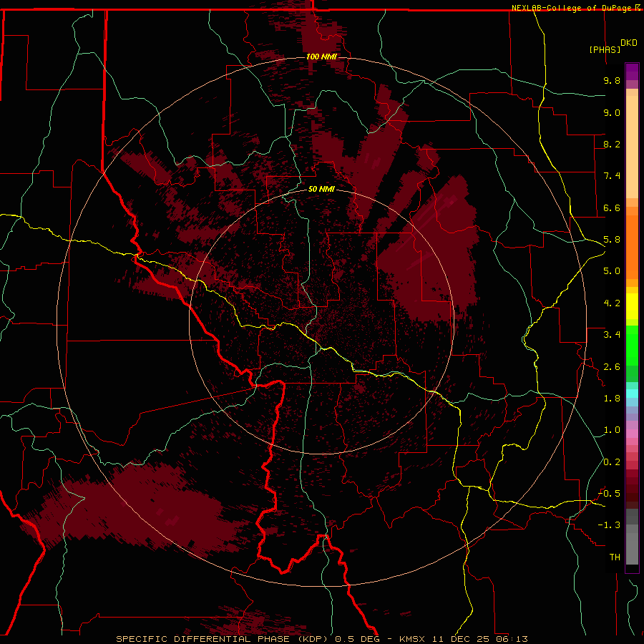Click the NEXLAB-College of DuPage watermark text
644x644 pixels.
click(572, 8)
